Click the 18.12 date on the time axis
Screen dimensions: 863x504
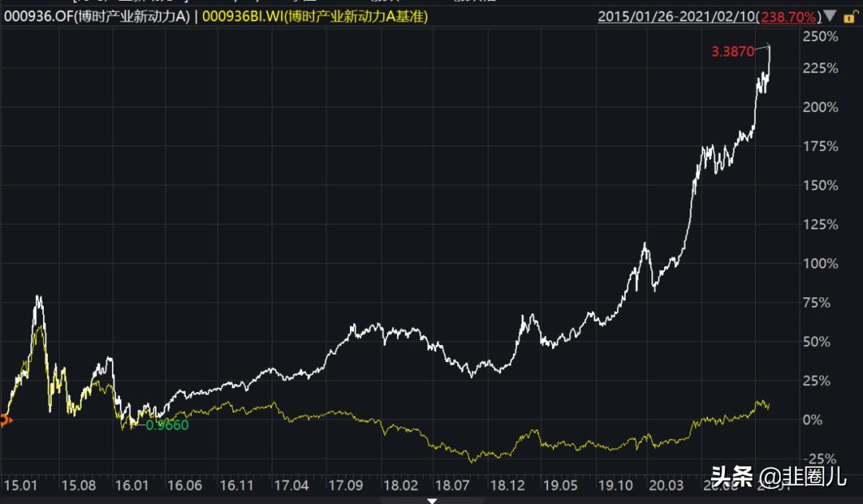[507, 486]
